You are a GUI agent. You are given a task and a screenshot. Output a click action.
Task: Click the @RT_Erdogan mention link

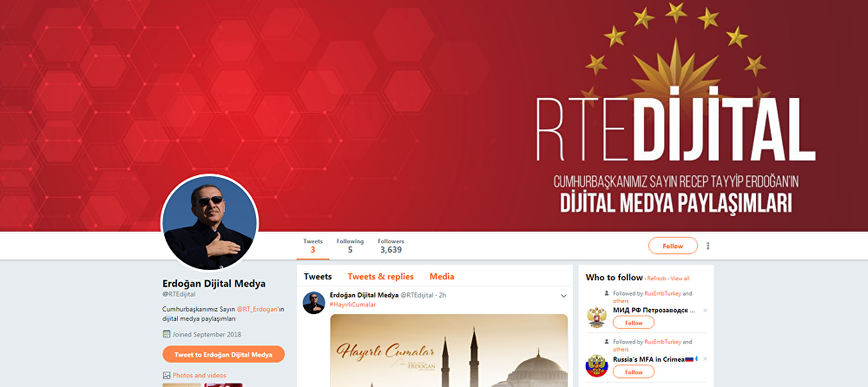(x=258, y=310)
